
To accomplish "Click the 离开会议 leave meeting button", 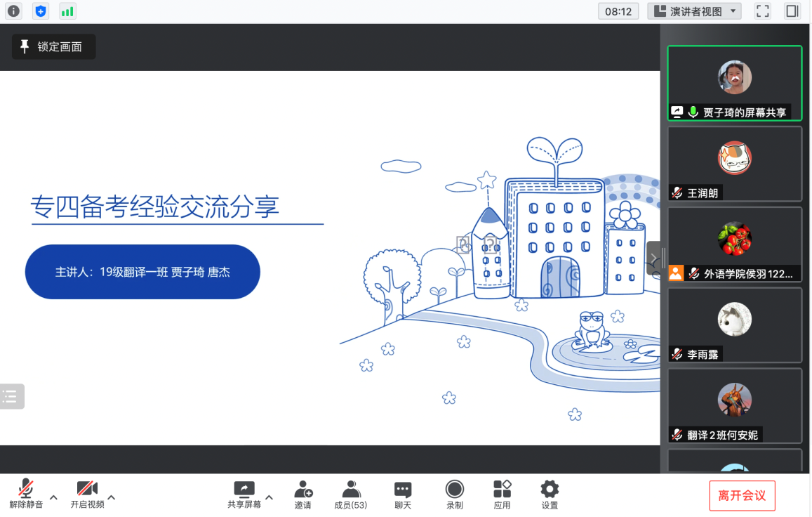I will pos(742,495).
